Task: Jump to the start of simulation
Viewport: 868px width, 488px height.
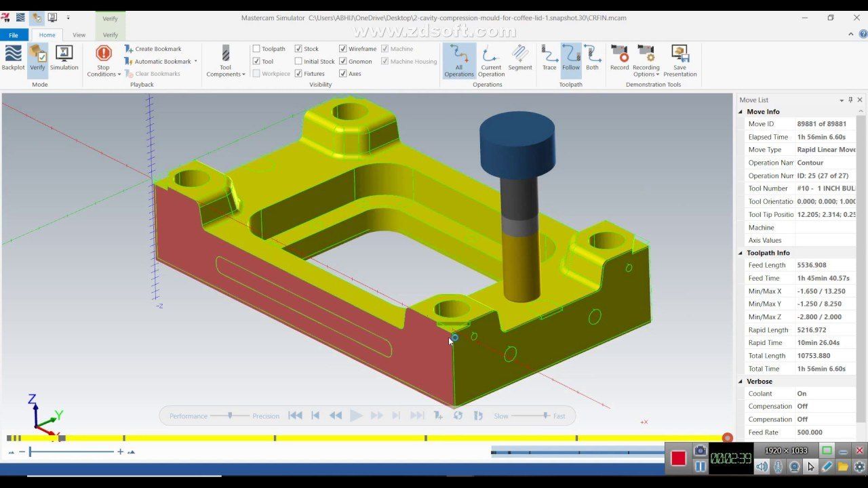Action: pyautogui.click(x=295, y=415)
